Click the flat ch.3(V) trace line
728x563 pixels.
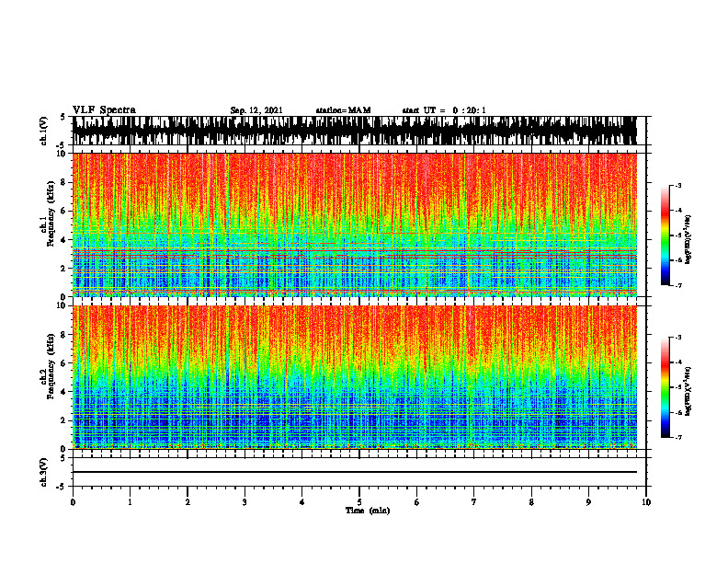click(355, 472)
